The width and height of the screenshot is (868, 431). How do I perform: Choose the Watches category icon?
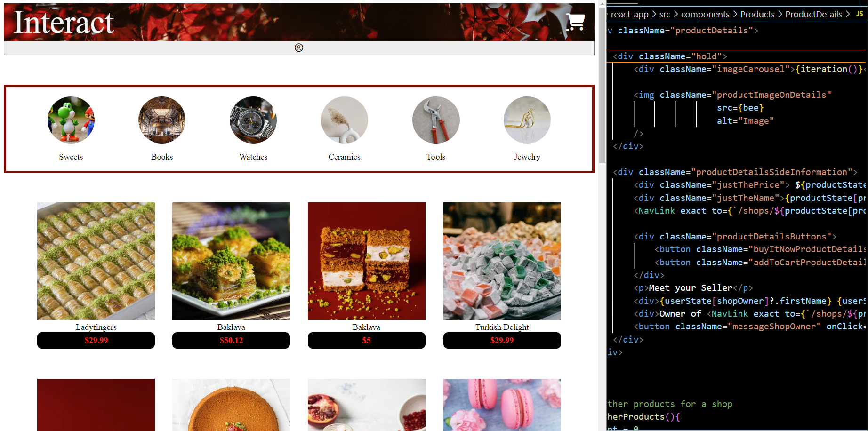pos(253,120)
